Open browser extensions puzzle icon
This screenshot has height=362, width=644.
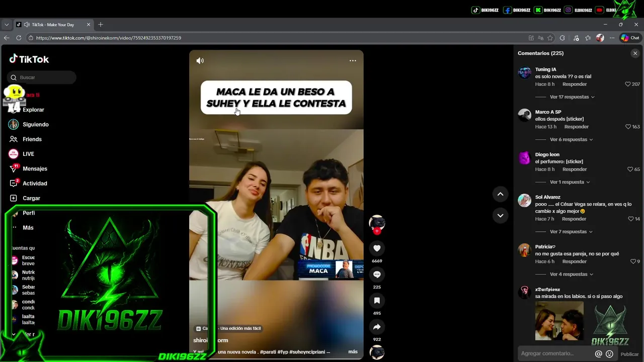562,38
